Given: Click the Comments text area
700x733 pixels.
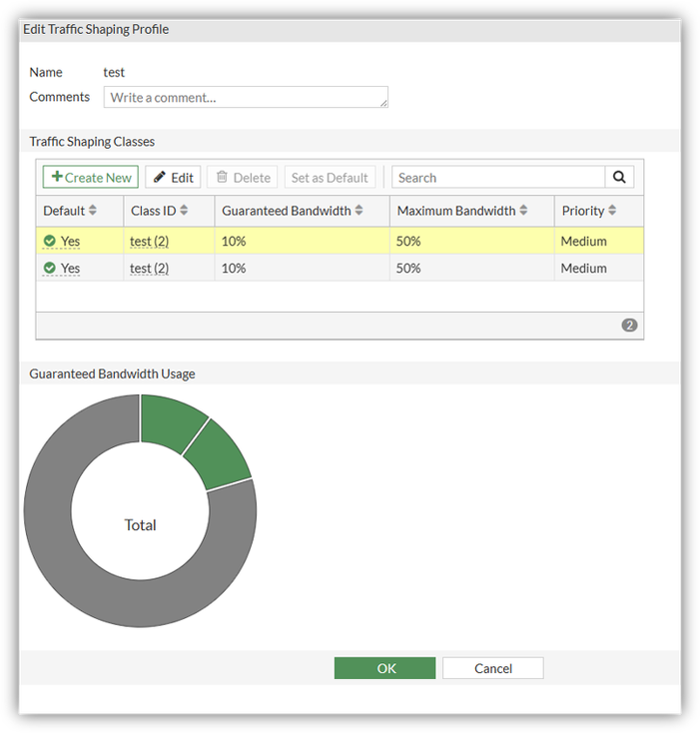Looking at the screenshot, I should click(x=246, y=97).
